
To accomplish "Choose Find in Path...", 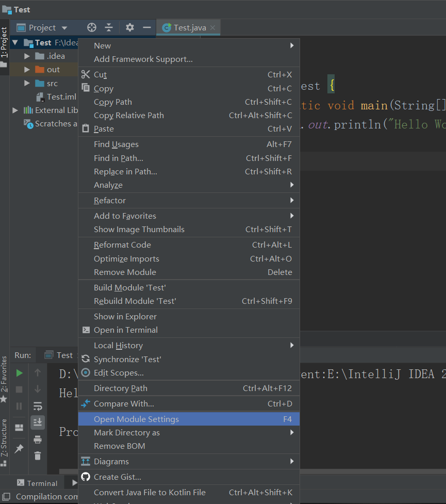I will [x=189, y=158].
